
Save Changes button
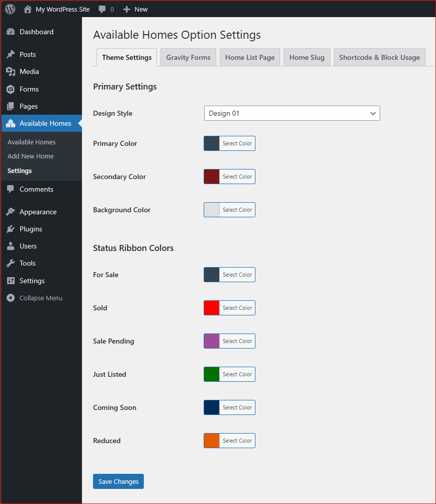click(118, 481)
